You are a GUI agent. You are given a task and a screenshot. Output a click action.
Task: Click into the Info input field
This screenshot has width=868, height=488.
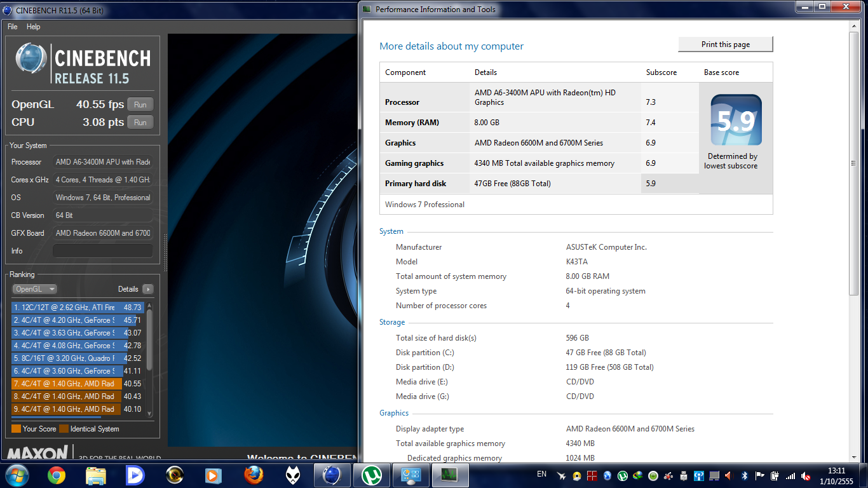pos(102,251)
